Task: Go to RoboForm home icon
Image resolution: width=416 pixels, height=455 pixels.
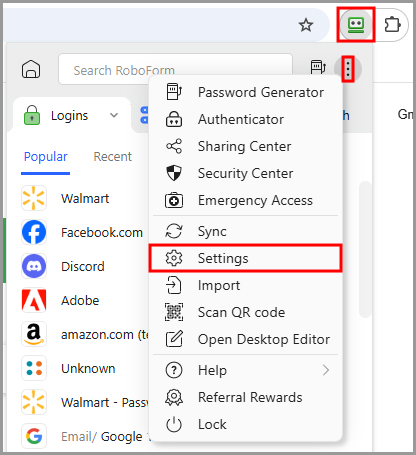Action: click(x=31, y=69)
